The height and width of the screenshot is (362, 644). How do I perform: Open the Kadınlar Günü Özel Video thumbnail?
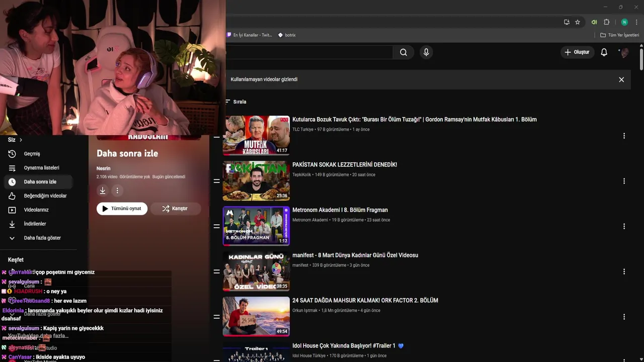[x=256, y=271]
